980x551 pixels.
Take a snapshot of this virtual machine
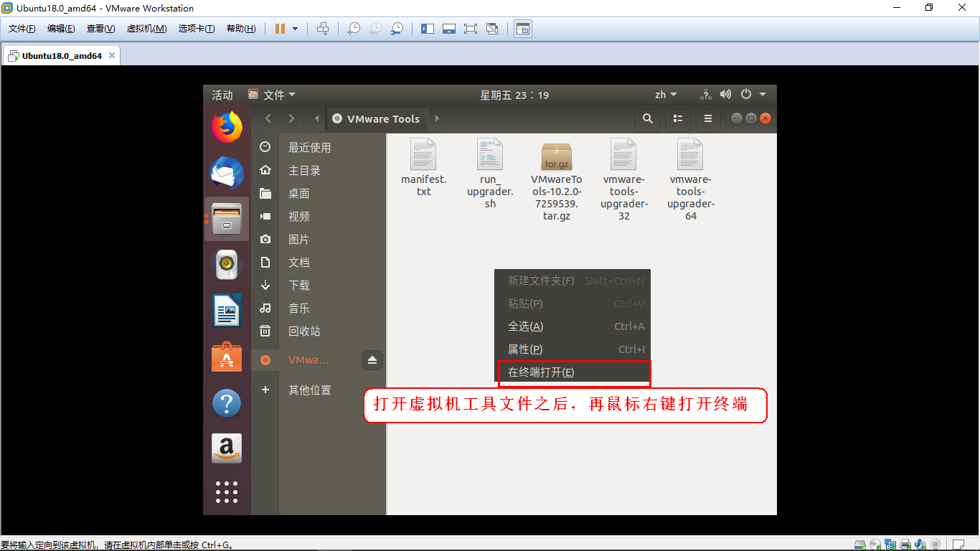[353, 29]
